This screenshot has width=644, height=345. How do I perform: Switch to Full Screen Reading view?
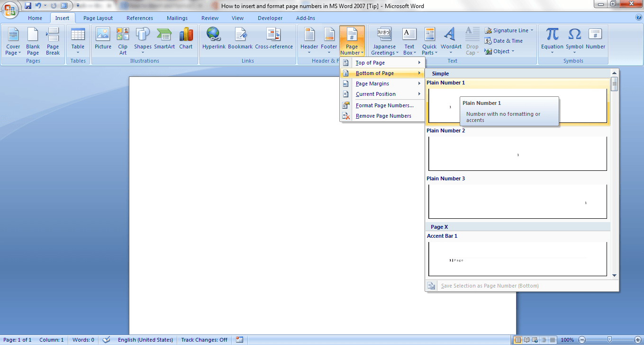coord(526,340)
